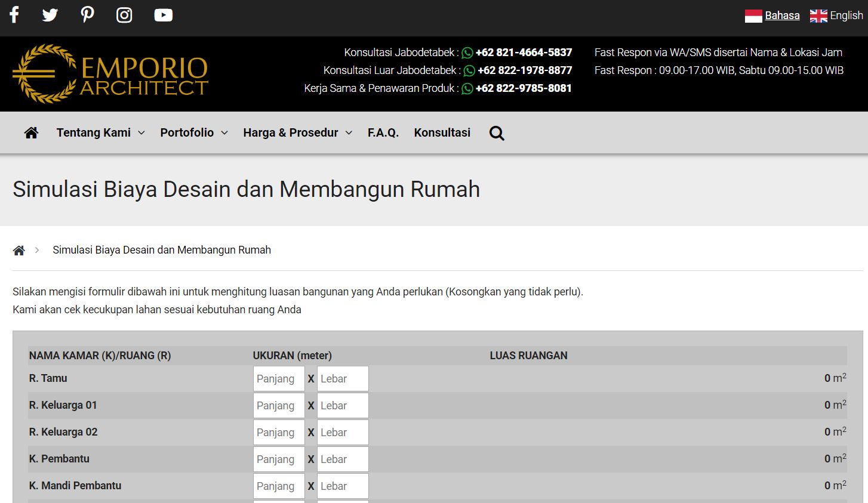Click the Emporio Architect logo
This screenshot has height=503, width=868.
pyautogui.click(x=110, y=73)
